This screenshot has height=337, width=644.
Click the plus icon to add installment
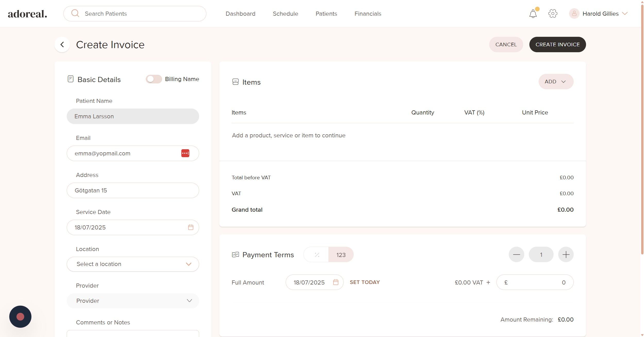(x=566, y=255)
